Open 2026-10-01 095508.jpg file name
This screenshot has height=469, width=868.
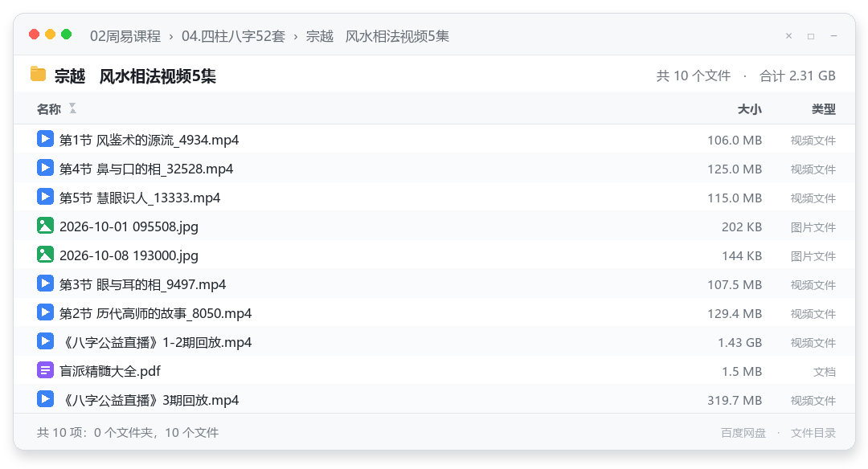(129, 226)
